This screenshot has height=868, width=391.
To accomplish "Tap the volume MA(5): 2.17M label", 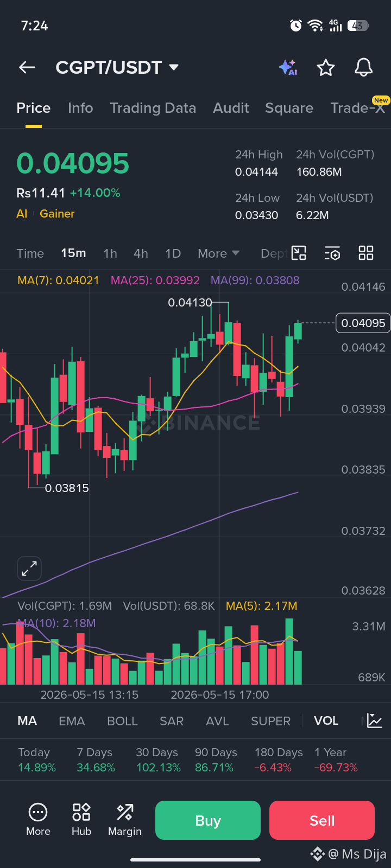I will point(261,606).
